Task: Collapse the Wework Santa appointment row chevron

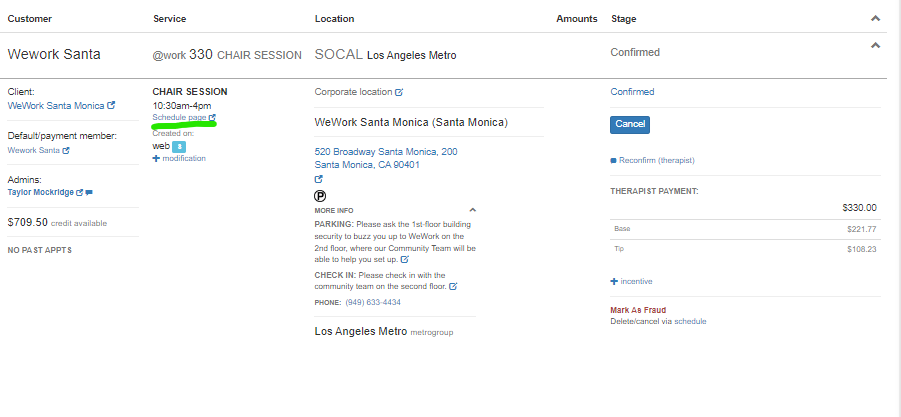Action: pos(875,45)
